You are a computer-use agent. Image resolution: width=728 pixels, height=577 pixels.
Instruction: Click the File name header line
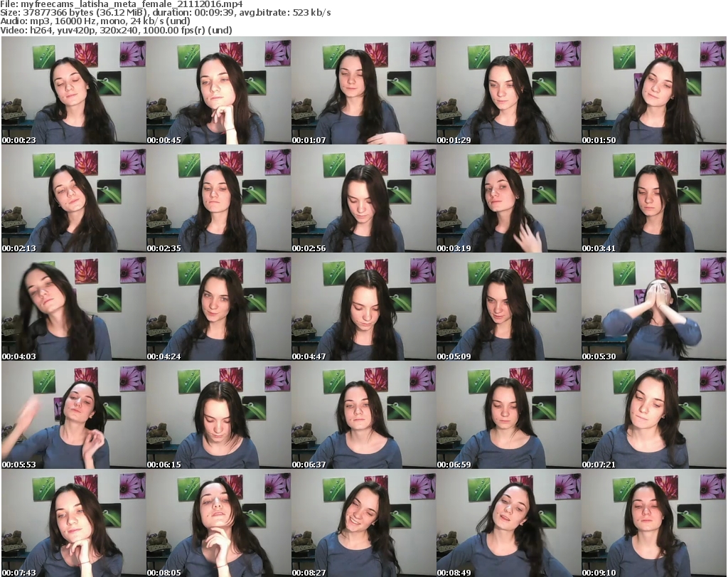pos(121,4)
